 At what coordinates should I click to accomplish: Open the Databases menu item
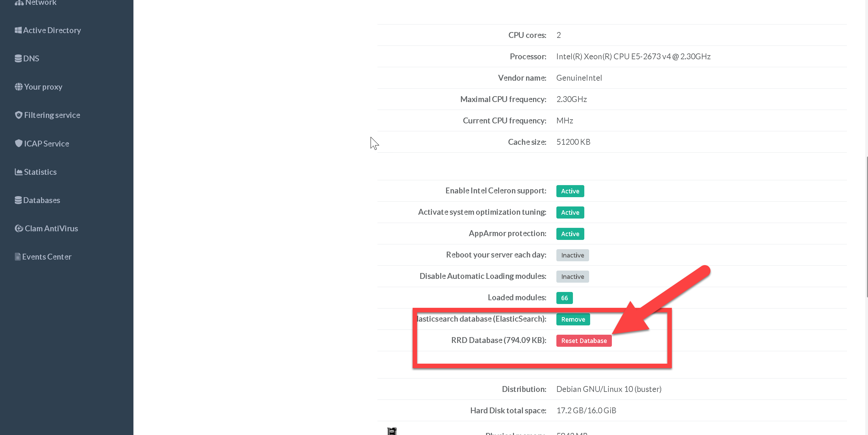click(41, 200)
